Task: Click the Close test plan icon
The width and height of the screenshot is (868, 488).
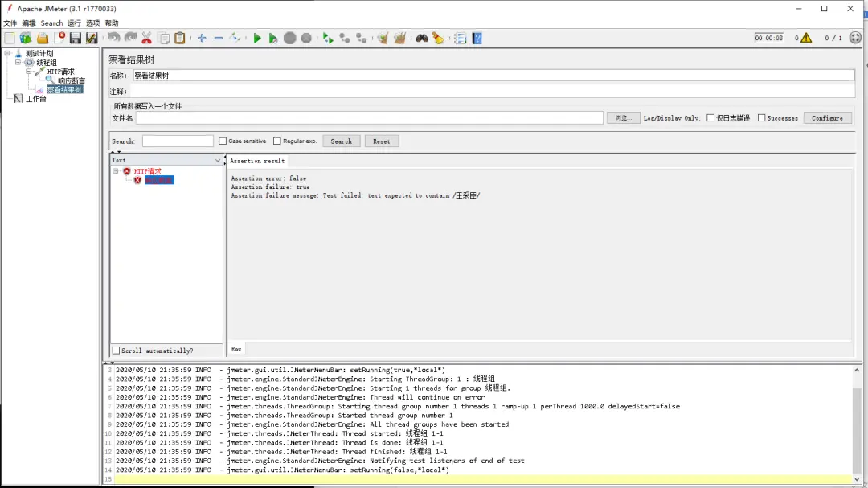Action: click(59, 39)
